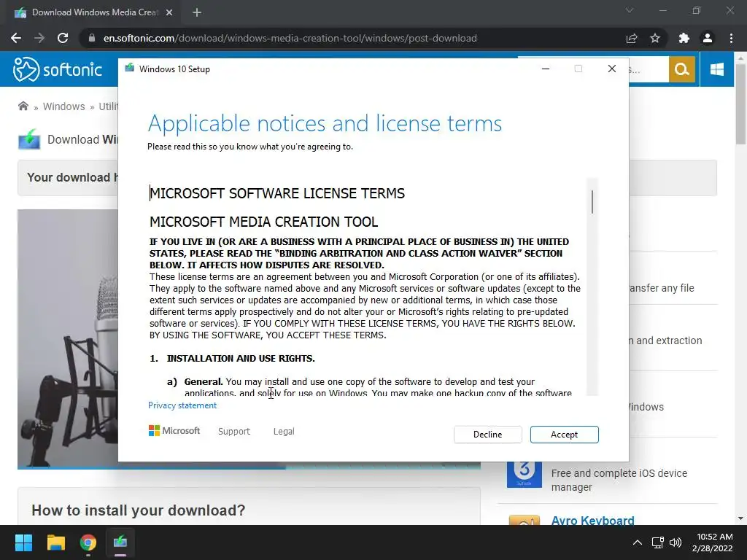Reload the Softonic page

(x=63, y=38)
